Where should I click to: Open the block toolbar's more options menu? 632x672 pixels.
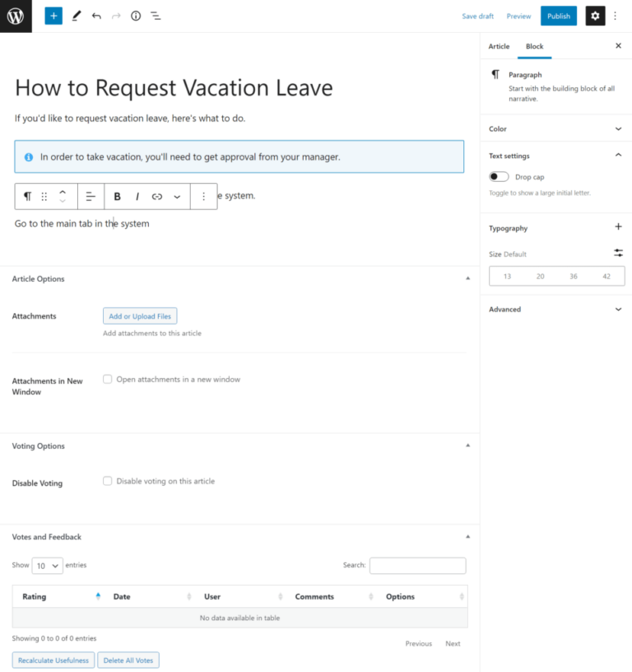coord(203,196)
